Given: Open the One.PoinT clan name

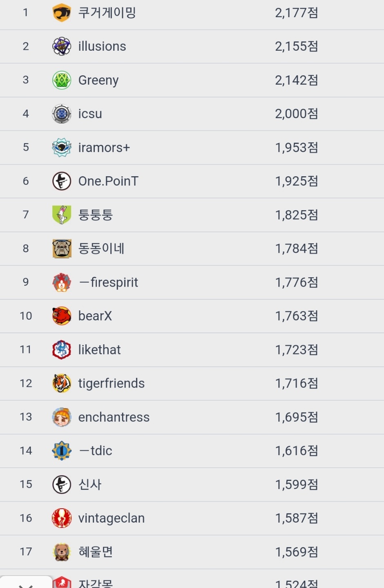Looking at the screenshot, I should point(108,181).
